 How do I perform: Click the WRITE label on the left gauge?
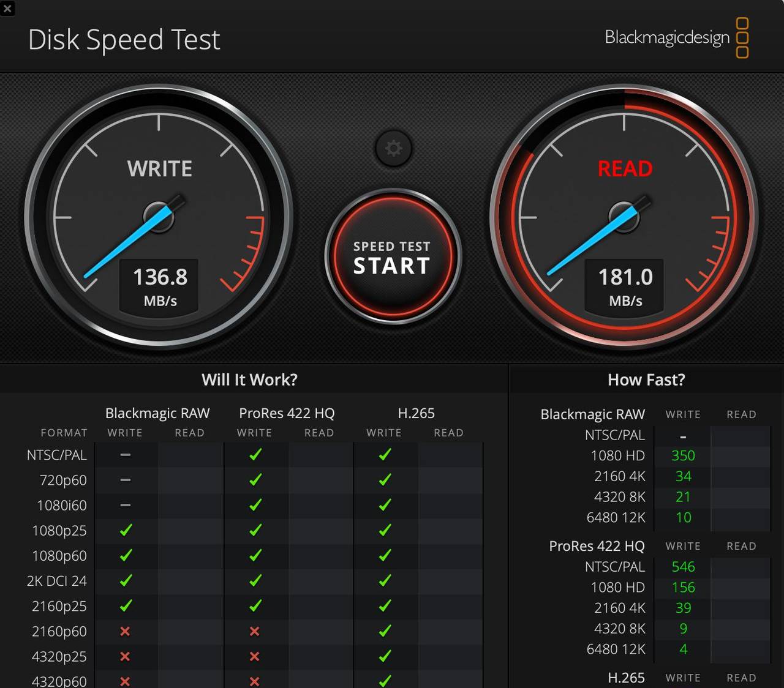[x=159, y=169]
